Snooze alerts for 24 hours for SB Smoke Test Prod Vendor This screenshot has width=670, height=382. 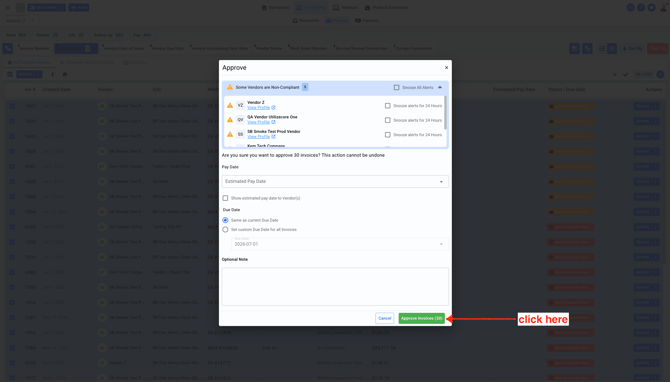click(388, 135)
